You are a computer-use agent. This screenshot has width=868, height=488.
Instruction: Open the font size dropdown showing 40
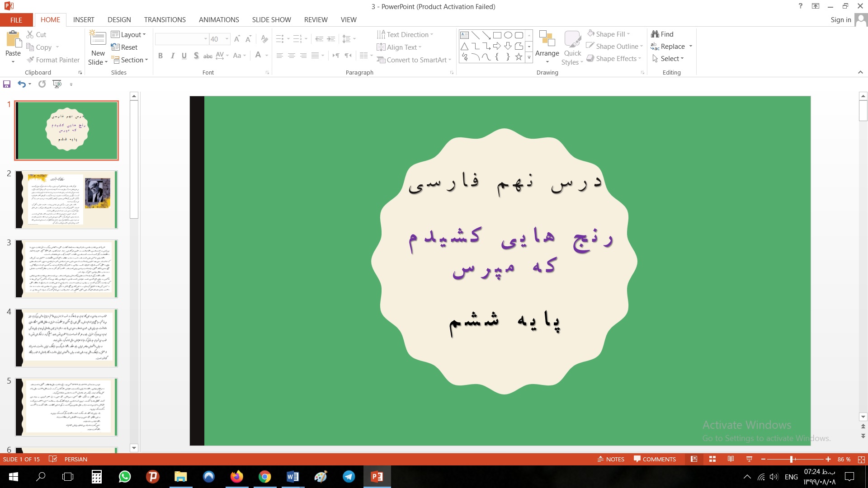(x=227, y=39)
